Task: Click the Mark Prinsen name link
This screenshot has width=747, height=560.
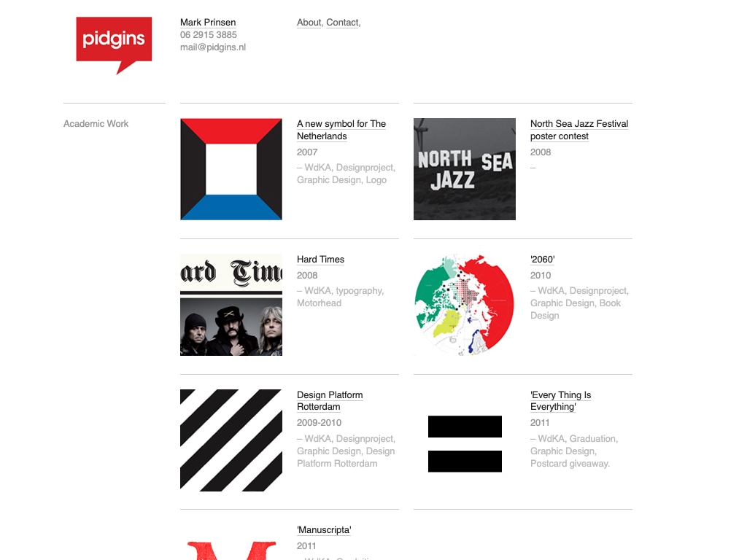Action: 208,23
